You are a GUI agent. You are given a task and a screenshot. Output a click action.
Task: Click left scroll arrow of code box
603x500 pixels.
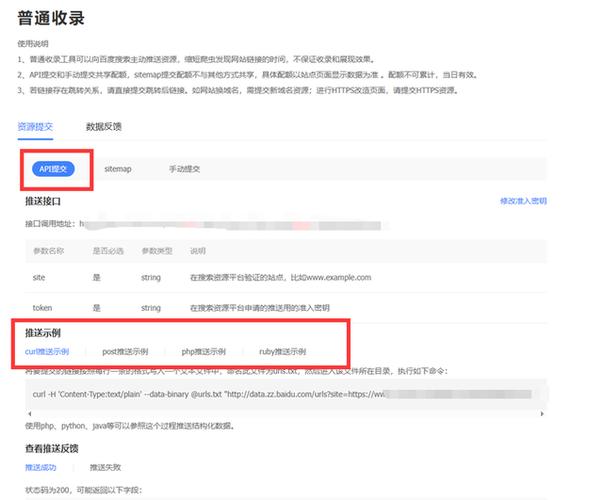click(30, 414)
